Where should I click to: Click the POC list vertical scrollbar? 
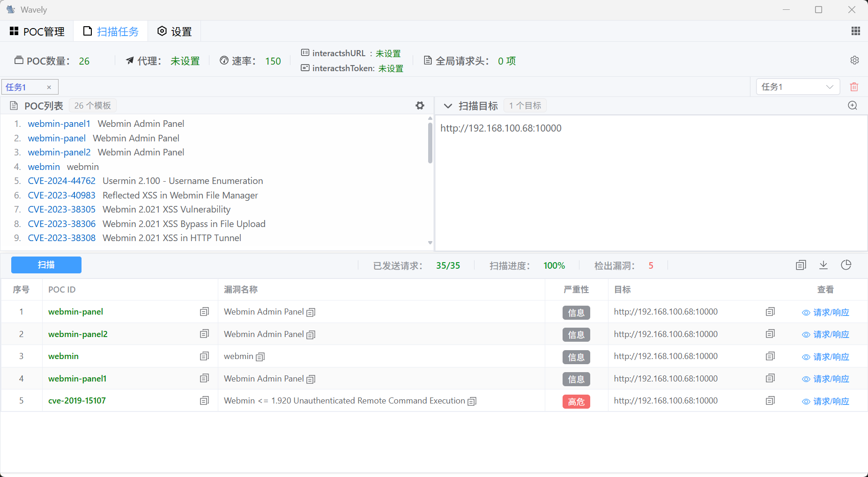[x=430, y=142]
